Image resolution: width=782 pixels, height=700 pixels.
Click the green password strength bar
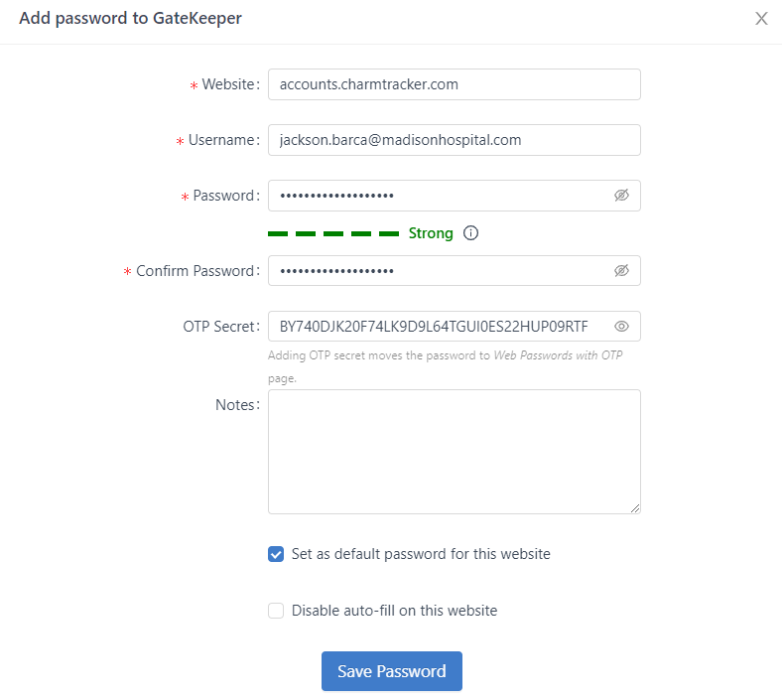[x=333, y=233]
